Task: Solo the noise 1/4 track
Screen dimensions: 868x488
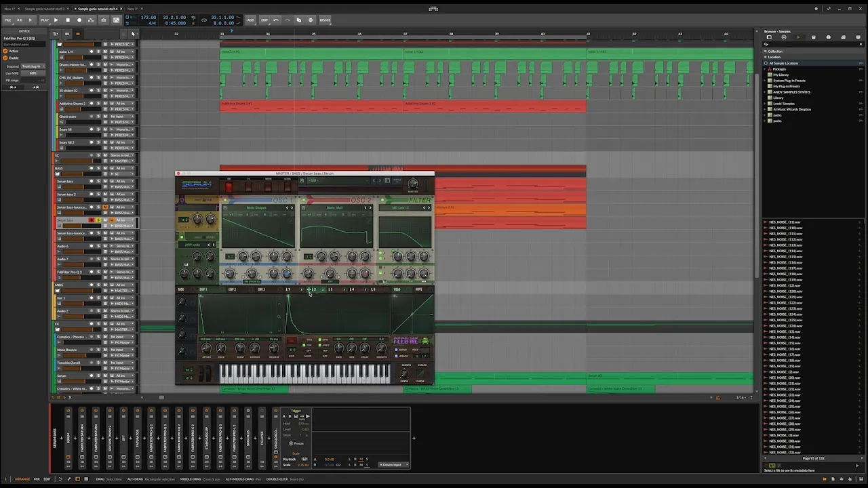Action: (98, 52)
